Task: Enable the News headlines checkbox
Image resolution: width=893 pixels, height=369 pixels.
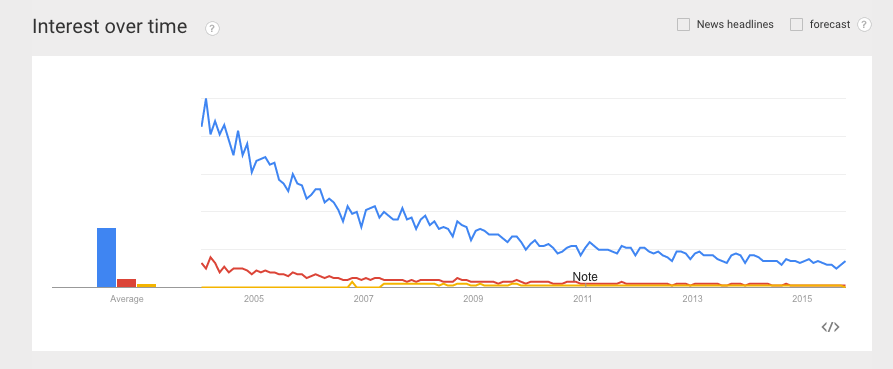Action: [683, 24]
